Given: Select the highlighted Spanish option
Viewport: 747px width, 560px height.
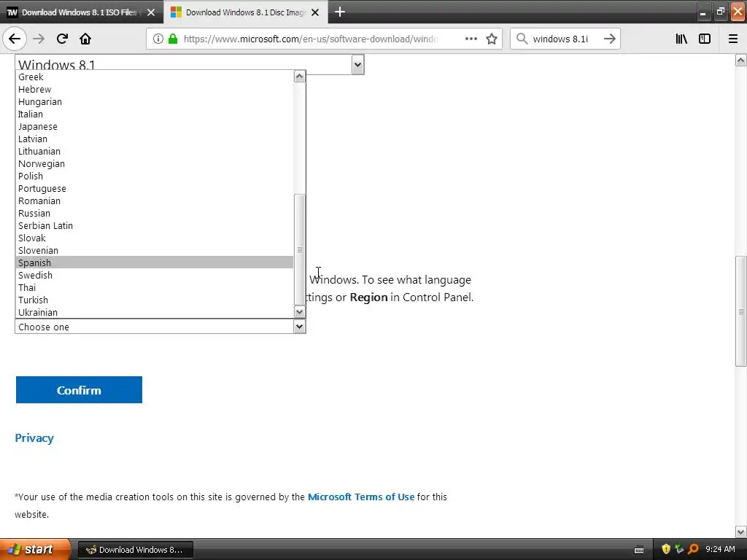Looking at the screenshot, I should [155, 262].
